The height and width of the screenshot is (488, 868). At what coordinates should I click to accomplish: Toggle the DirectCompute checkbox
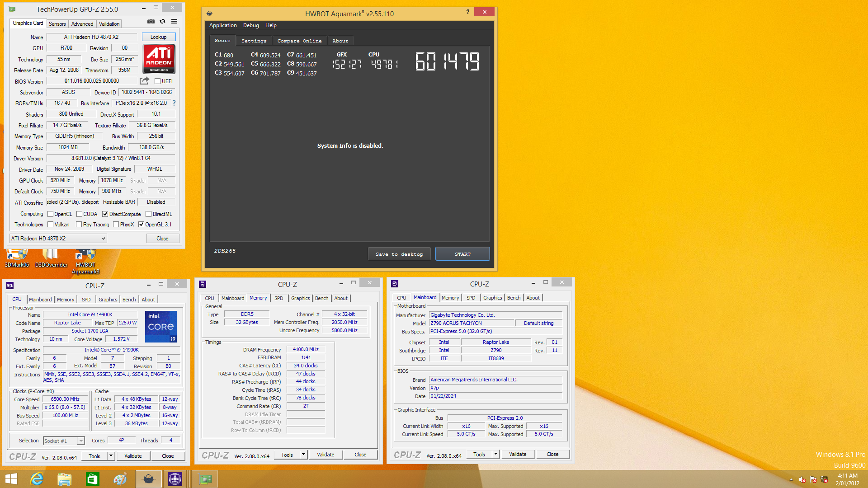click(105, 214)
